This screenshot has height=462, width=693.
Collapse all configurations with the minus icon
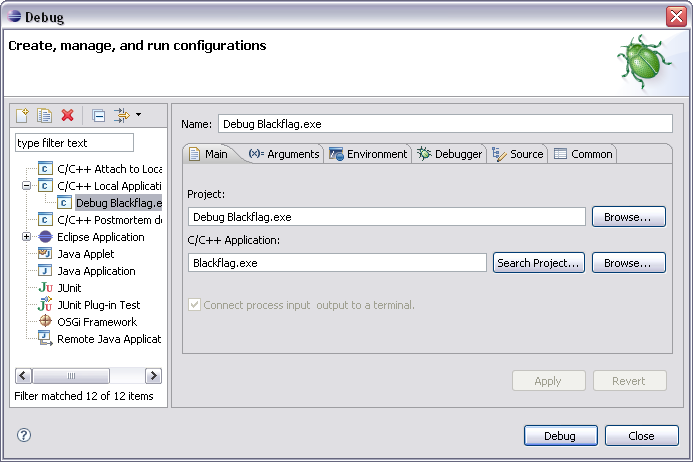click(x=98, y=115)
